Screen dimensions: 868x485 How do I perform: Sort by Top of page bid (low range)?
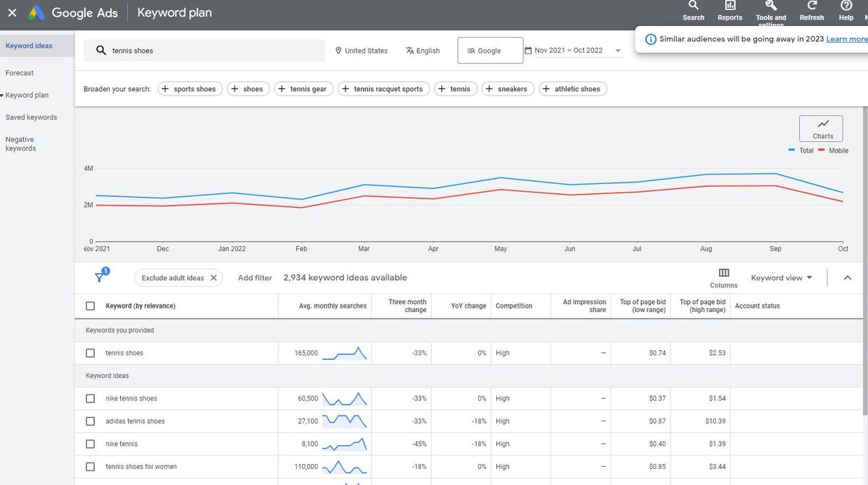(x=643, y=306)
